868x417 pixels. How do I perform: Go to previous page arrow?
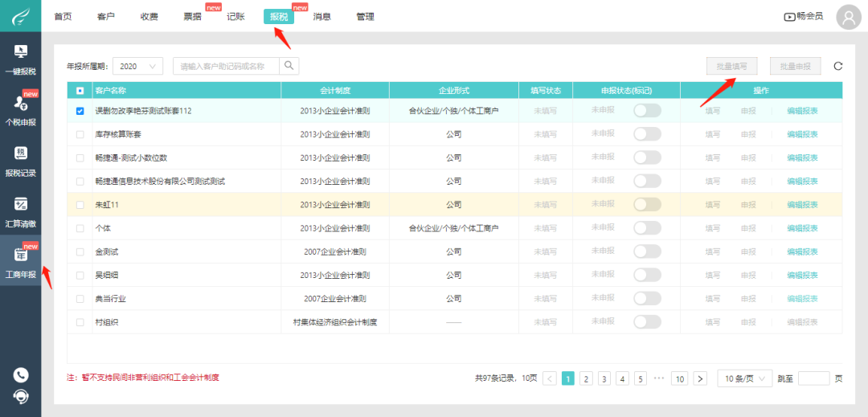coord(551,379)
